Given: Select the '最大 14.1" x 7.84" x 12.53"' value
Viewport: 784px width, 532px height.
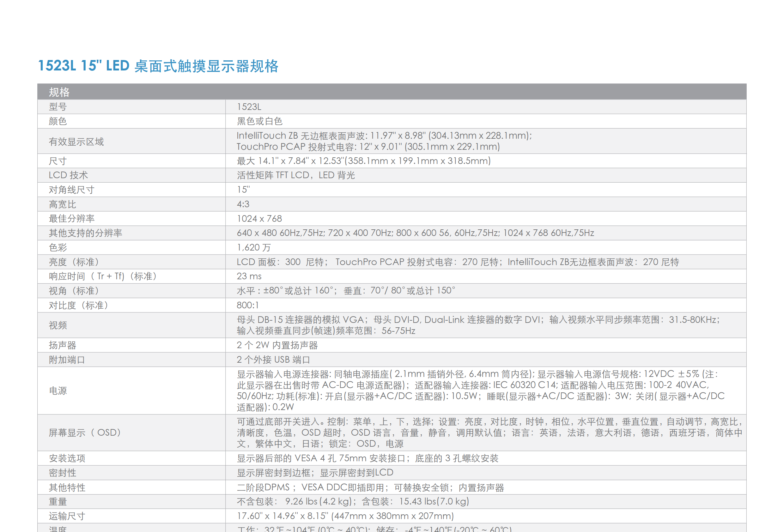Looking at the screenshot, I should (364, 161).
